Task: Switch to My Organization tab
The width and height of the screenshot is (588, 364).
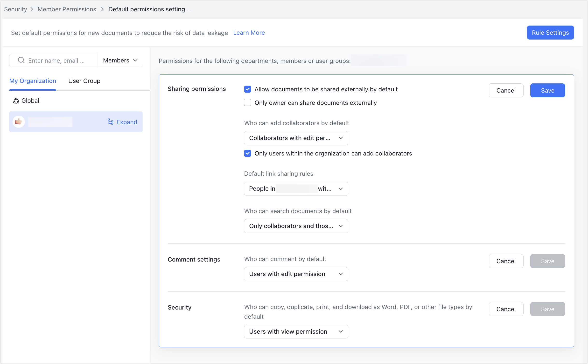Action: pyautogui.click(x=33, y=81)
